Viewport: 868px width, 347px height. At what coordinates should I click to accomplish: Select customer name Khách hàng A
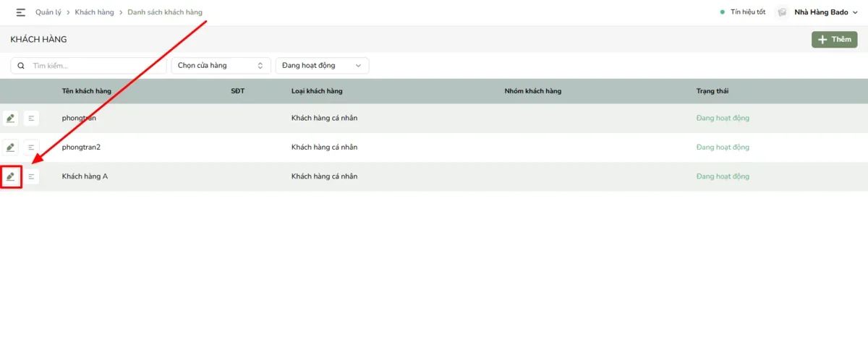tap(85, 176)
